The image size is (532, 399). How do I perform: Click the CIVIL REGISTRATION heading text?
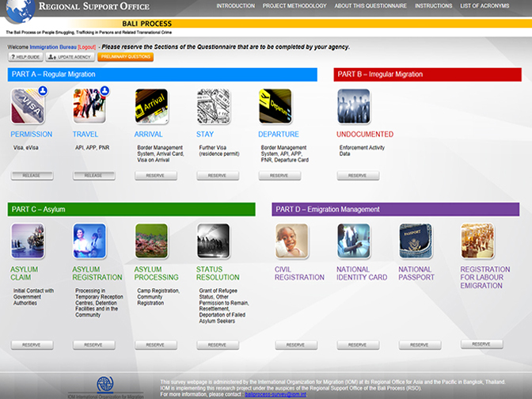299,273
